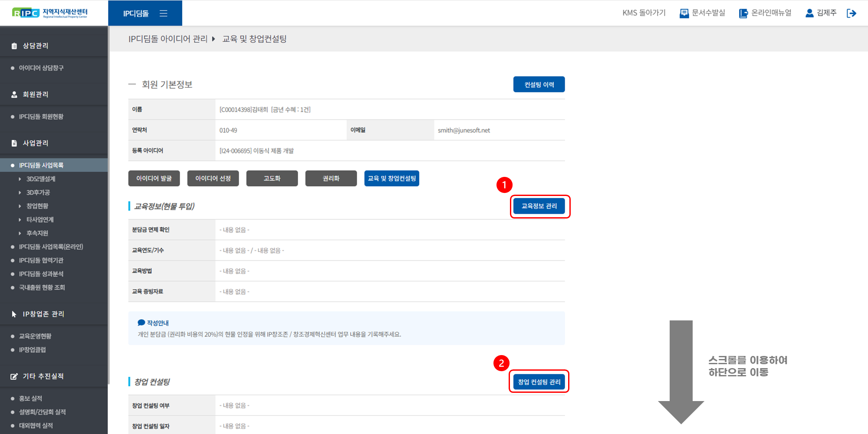The height and width of the screenshot is (434, 868).
Task: Click the logout icon in top bar
Action: click(851, 13)
